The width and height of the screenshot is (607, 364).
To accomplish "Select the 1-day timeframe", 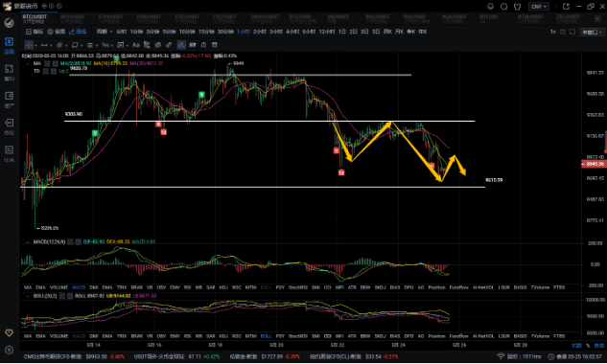I will tap(341, 32).
